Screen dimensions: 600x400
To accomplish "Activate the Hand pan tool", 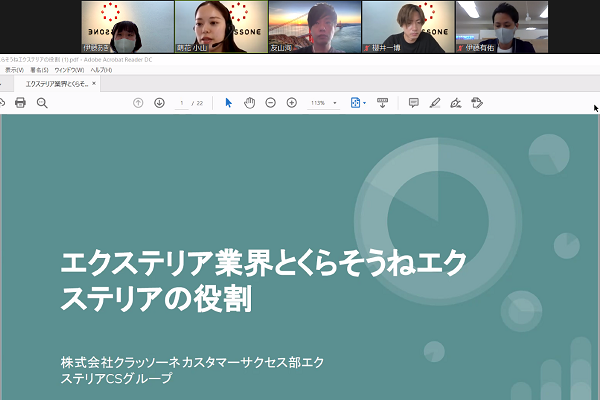I will tap(249, 103).
